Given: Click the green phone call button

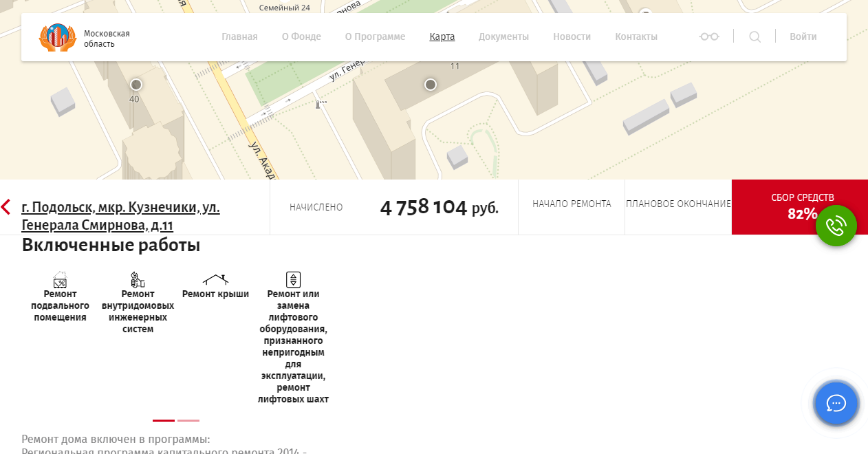Looking at the screenshot, I should point(836,226).
